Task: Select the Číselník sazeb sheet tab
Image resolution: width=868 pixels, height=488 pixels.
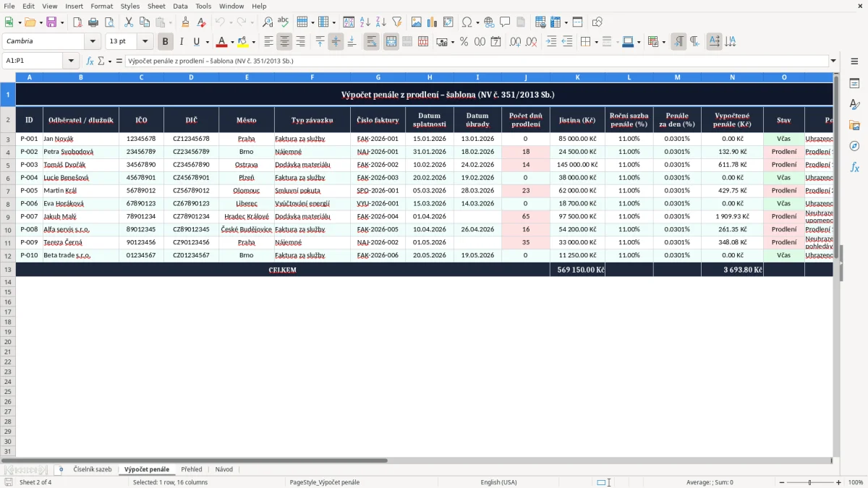Action: tap(93, 469)
